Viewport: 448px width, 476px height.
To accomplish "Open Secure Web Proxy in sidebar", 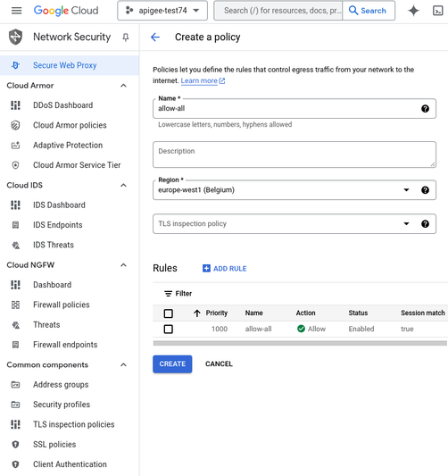I will (x=70, y=65).
